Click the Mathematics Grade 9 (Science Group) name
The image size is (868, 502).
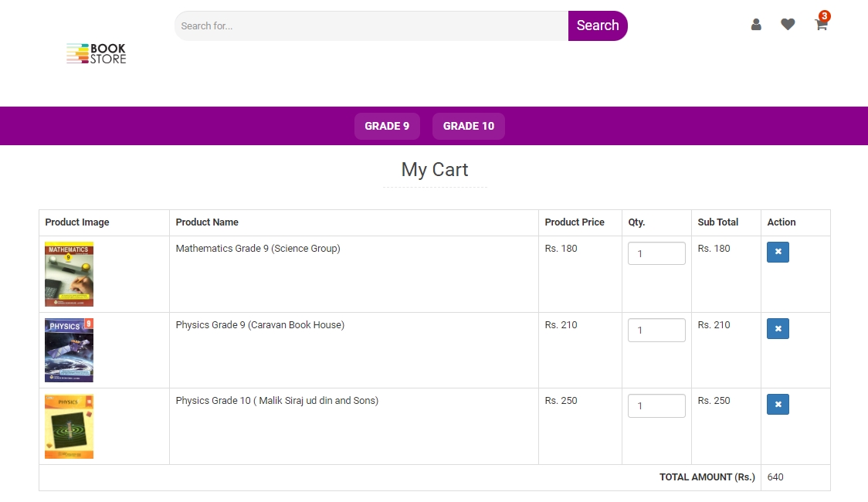pyautogui.click(x=258, y=249)
